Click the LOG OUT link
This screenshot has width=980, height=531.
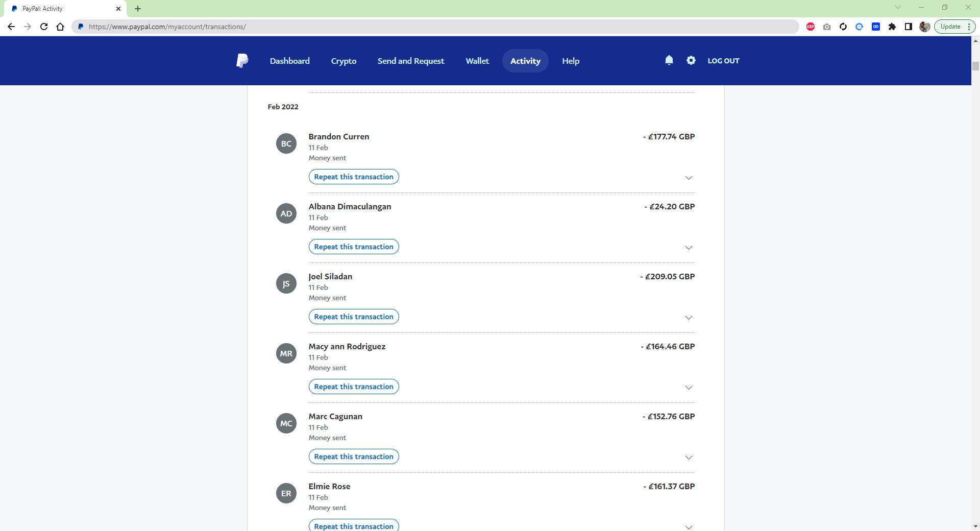pyautogui.click(x=723, y=61)
